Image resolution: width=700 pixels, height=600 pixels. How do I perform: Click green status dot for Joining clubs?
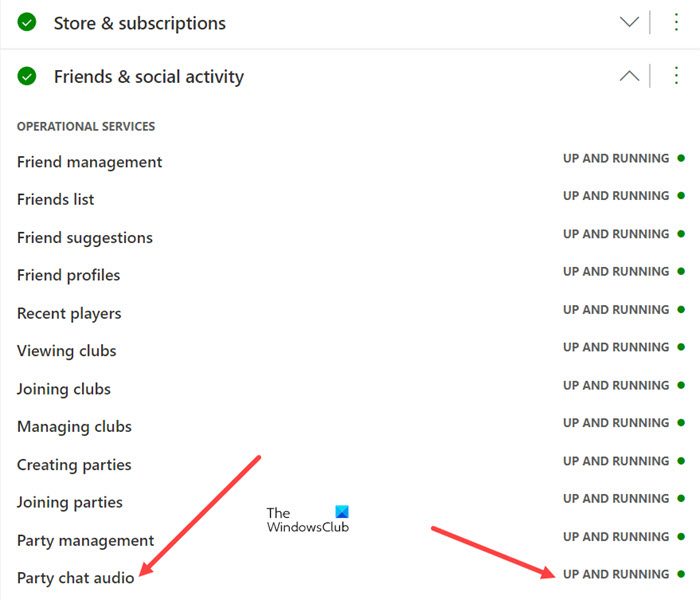coord(681,385)
